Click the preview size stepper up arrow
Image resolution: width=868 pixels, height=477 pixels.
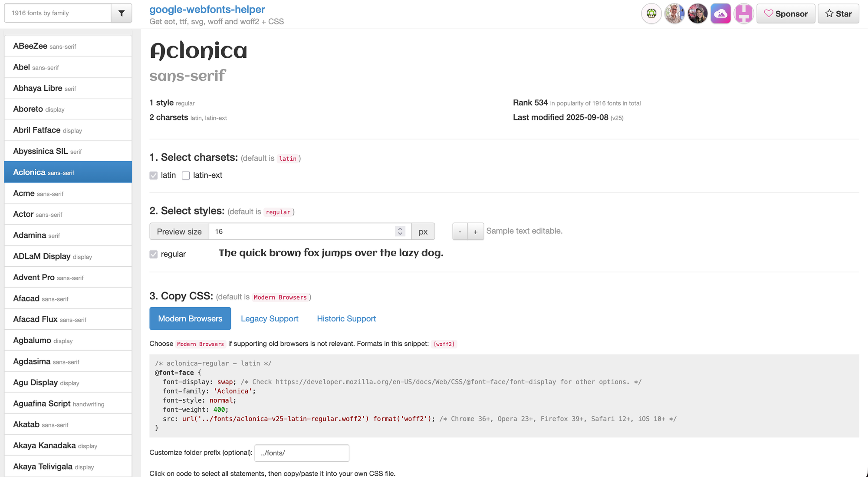tap(400, 229)
